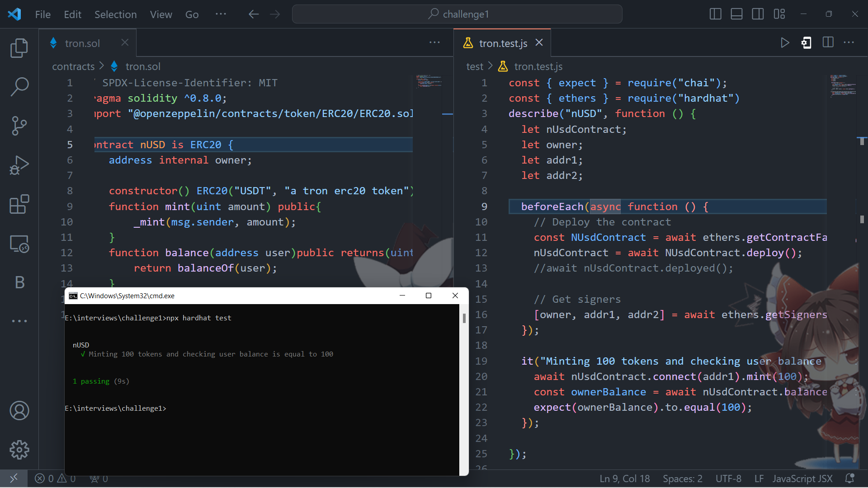Viewport: 868px width, 488px height.
Task: Open the Remote Explorer view
Action: tap(19, 244)
